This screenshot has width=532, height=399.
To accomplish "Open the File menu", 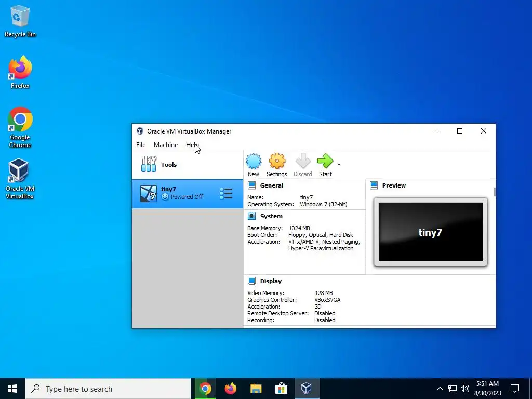I will 141,145.
